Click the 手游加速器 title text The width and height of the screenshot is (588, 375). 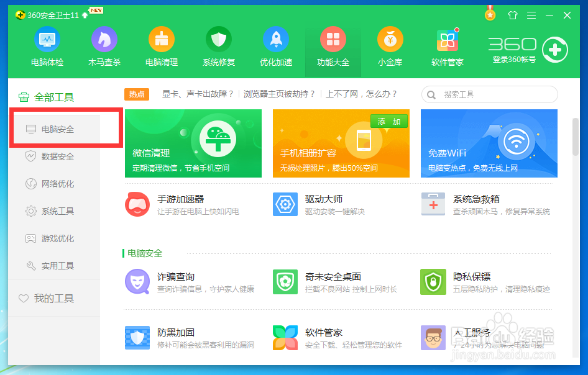click(x=181, y=199)
